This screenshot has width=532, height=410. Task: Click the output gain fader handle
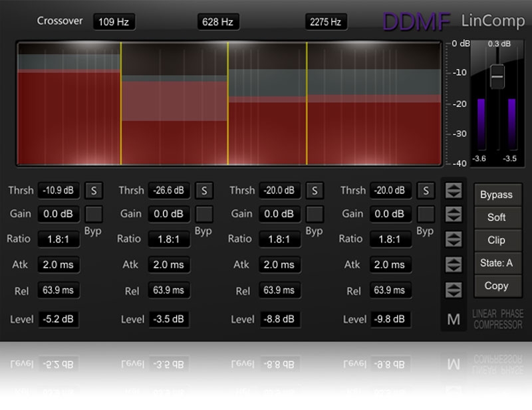click(497, 76)
